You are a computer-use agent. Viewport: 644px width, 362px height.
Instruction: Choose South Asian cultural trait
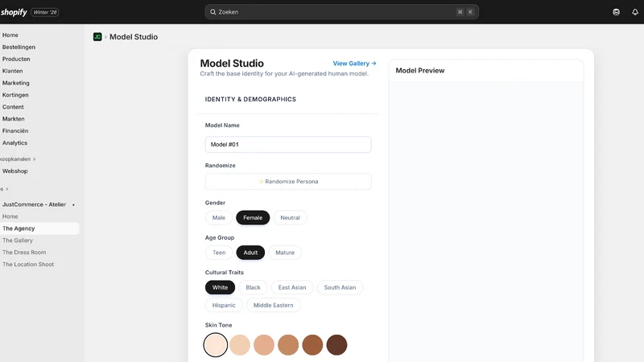(x=340, y=287)
